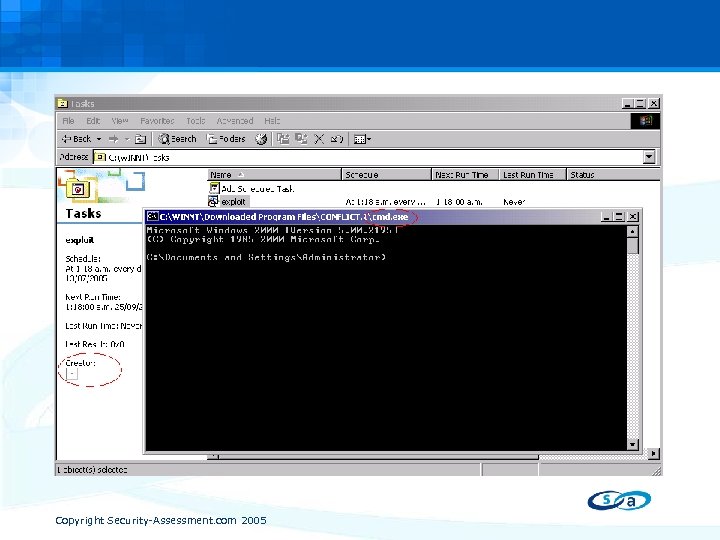720x540 pixels.
Task: Minimize the cmd.exe window
Action: click(607, 217)
